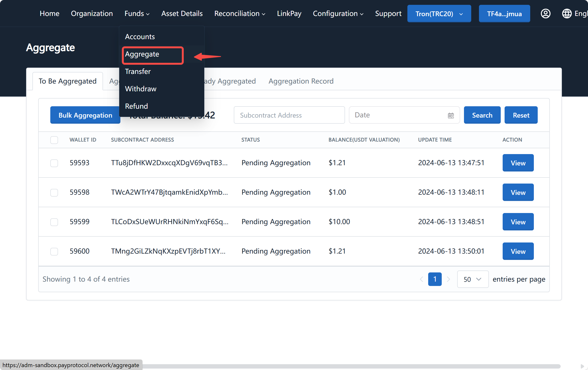The height and width of the screenshot is (370, 588).
Task: Open the LinkPay page
Action: [289, 14]
